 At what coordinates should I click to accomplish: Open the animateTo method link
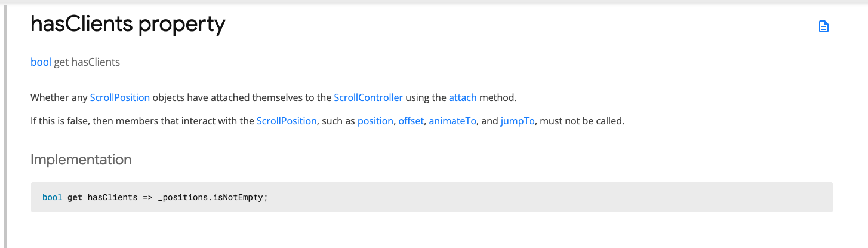(x=453, y=121)
